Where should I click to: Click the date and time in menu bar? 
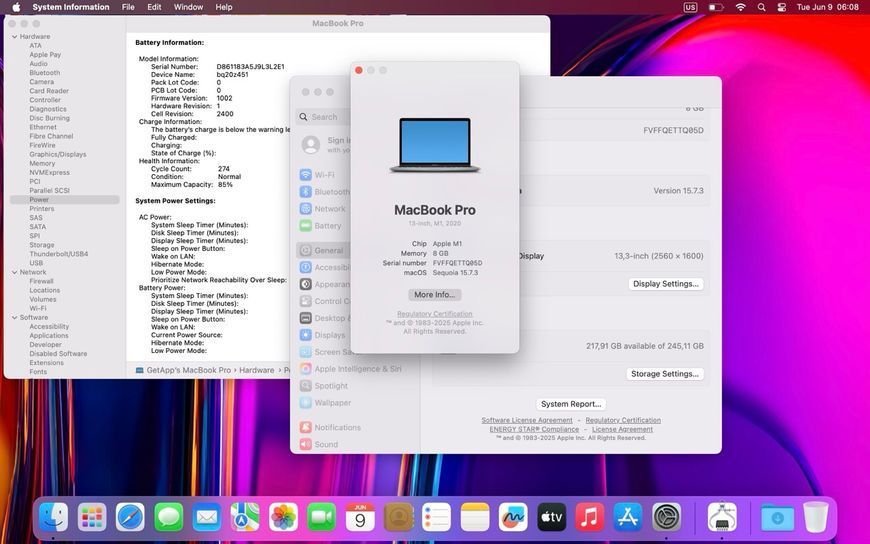(827, 7)
